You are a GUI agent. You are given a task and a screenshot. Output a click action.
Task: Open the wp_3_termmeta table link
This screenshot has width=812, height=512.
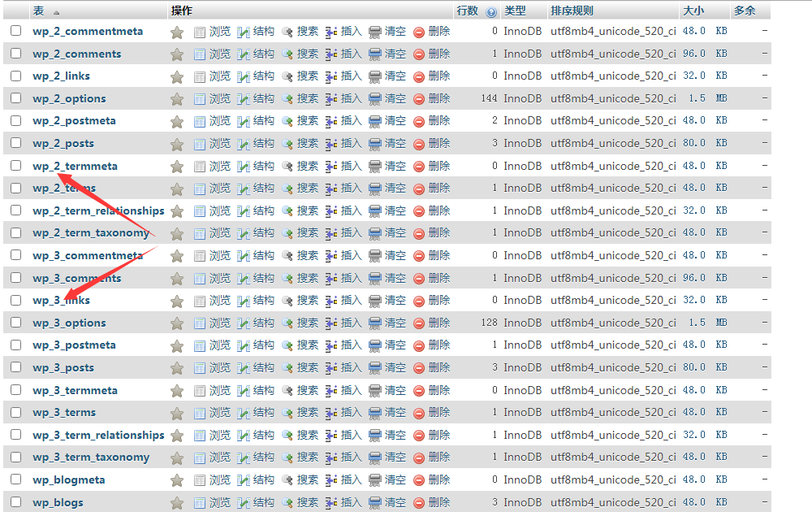[x=75, y=391]
